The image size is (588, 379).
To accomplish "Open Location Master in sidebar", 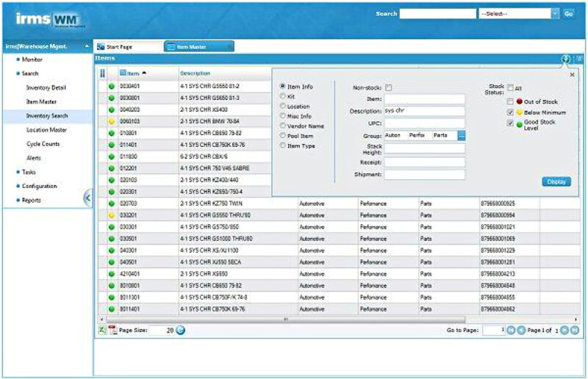I will [46, 130].
